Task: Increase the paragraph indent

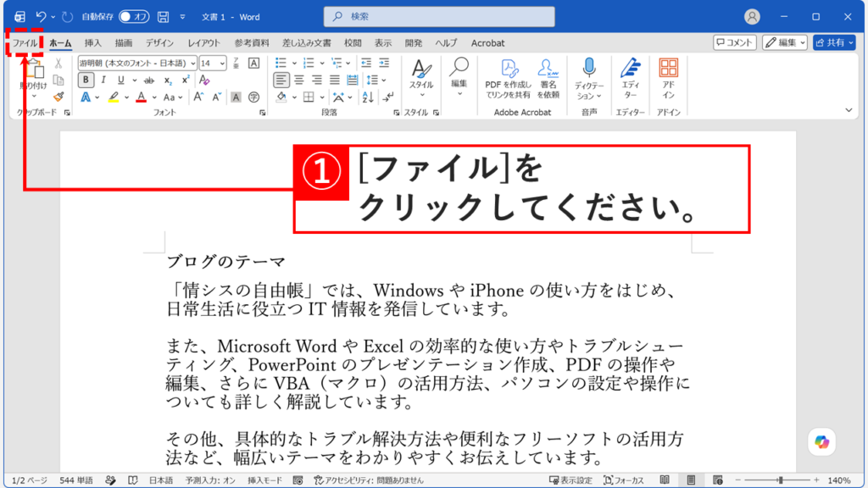Action: [384, 63]
